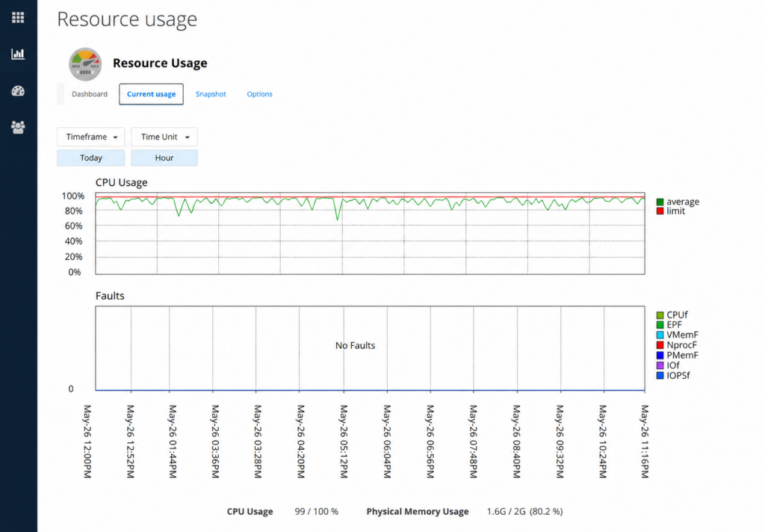765x532 pixels.
Task: Expand the Time Unit dropdown
Action: 164,137
